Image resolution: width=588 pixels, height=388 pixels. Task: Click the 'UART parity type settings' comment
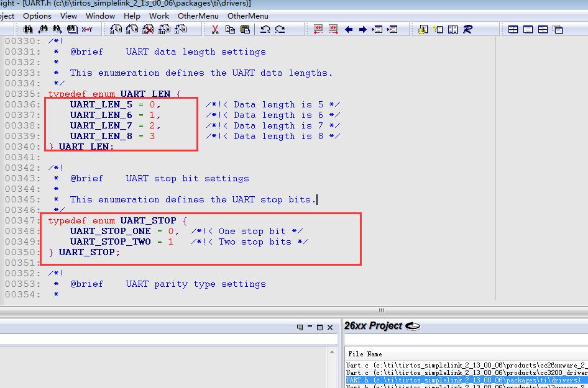pyautogui.click(x=196, y=284)
